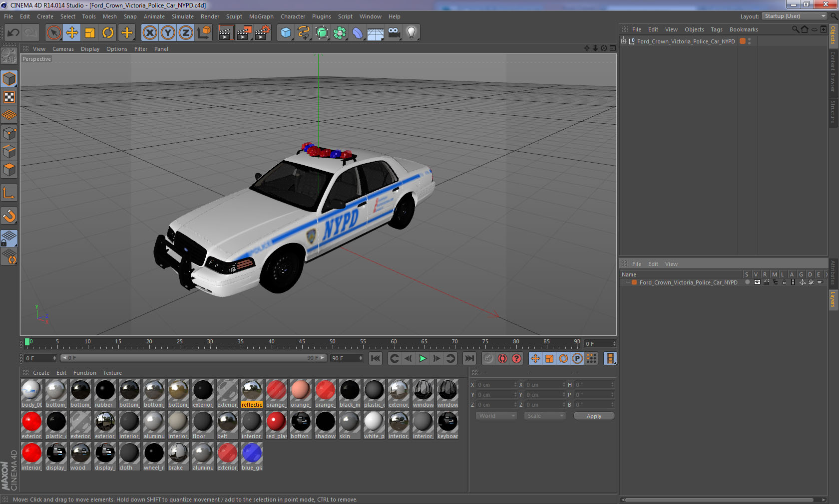Add a floor environment object

[x=376, y=33]
